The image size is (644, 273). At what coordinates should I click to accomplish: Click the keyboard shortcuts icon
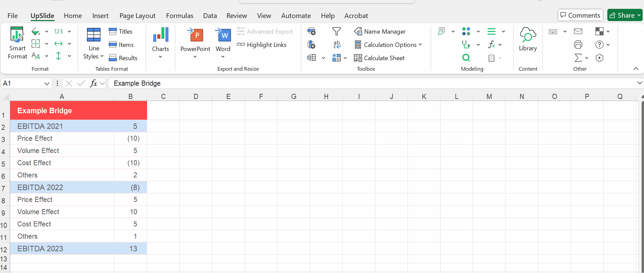click(x=553, y=32)
